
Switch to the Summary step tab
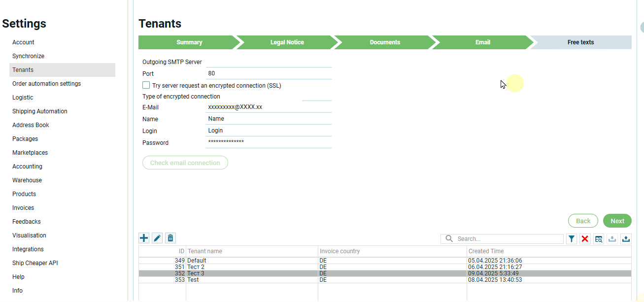click(x=189, y=42)
